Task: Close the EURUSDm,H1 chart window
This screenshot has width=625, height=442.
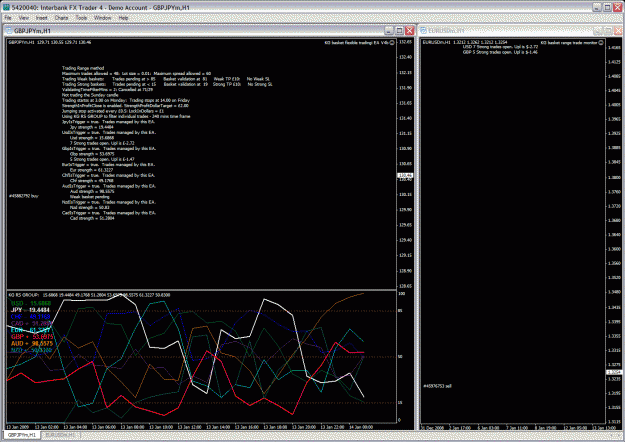Action: [619, 31]
